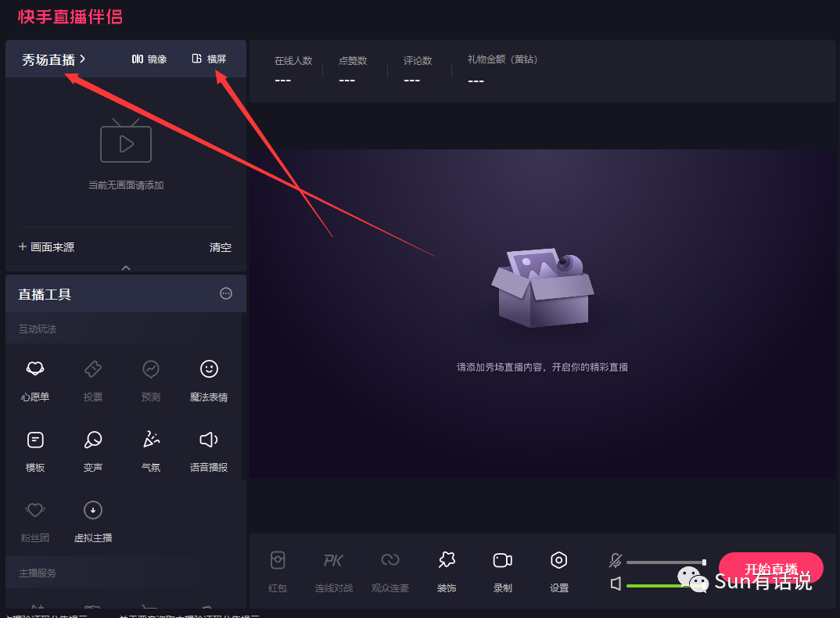Open the 心愿单 wish list tool
The image size is (840, 618).
tap(35, 380)
